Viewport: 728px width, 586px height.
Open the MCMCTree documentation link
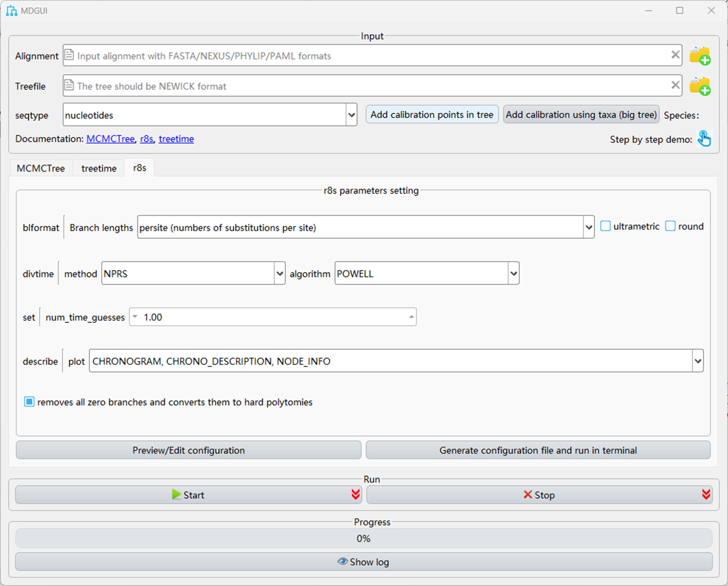110,139
